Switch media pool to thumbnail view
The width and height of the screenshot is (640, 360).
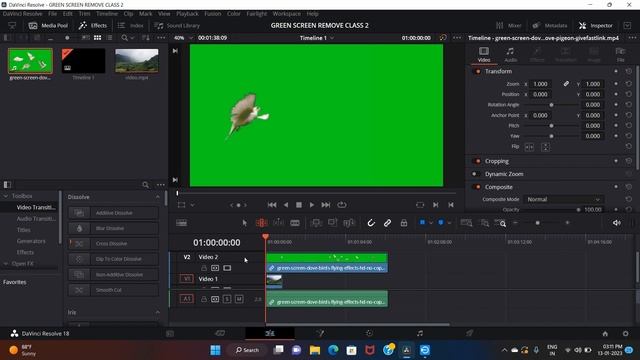97,38
